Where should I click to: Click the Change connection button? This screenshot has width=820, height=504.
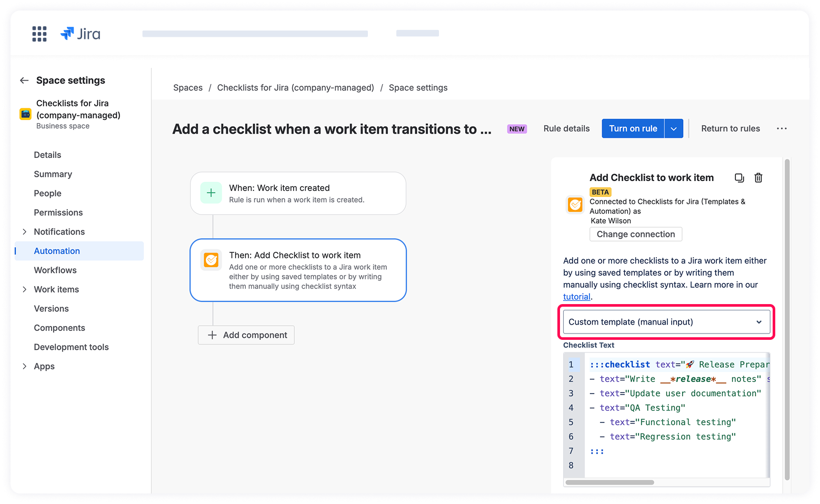tap(635, 234)
